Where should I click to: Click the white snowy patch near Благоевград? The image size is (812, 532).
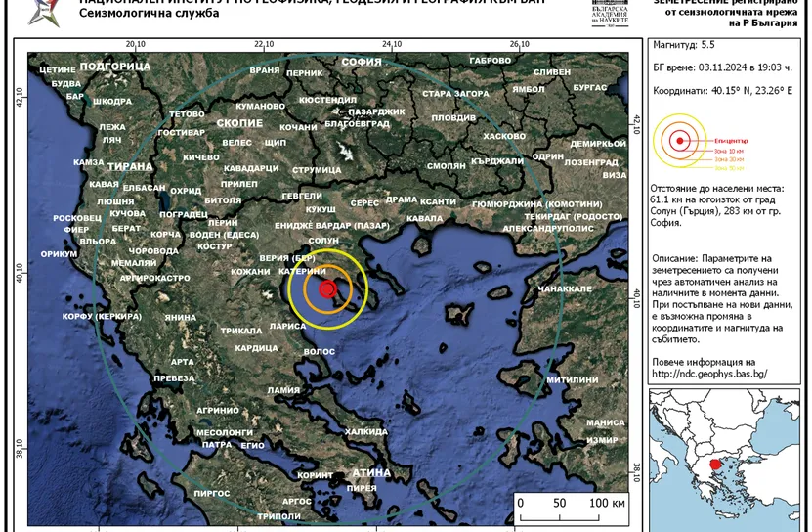coord(343,152)
